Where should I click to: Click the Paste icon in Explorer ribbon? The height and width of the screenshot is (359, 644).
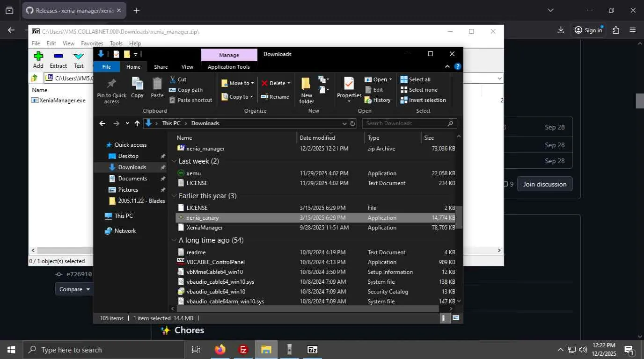[x=157, y=88]
